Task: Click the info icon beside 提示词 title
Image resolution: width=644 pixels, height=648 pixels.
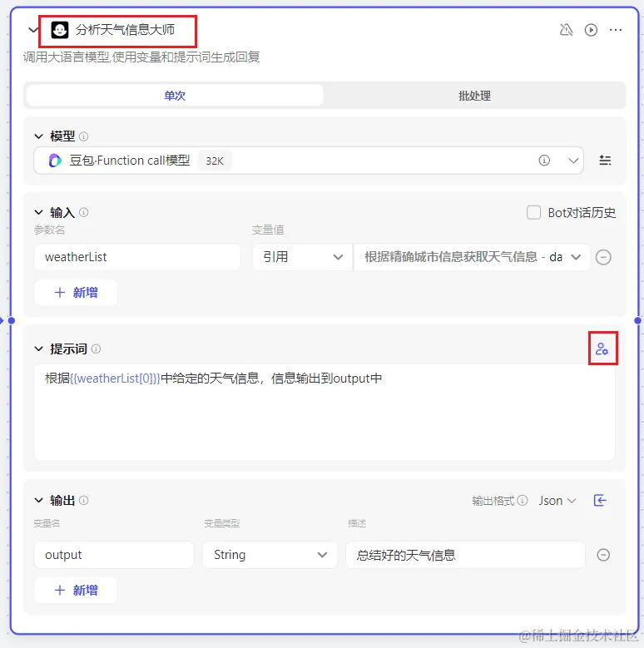Action: (96, 349)
